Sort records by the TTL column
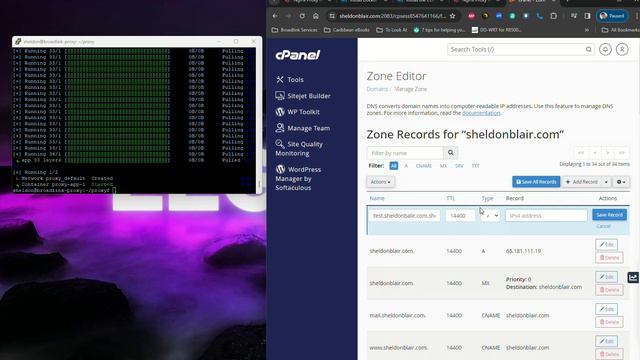Image resolution: width=640 pixels, height=360 pixels. [451, 198]
